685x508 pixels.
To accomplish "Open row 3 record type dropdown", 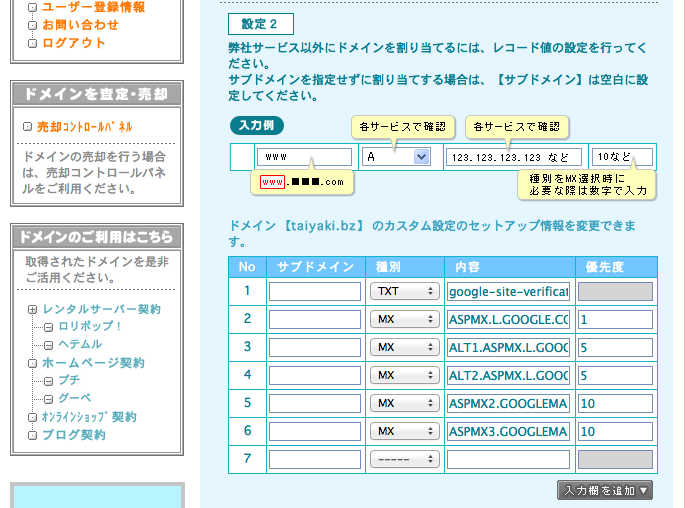I will (x=405, y=347).
